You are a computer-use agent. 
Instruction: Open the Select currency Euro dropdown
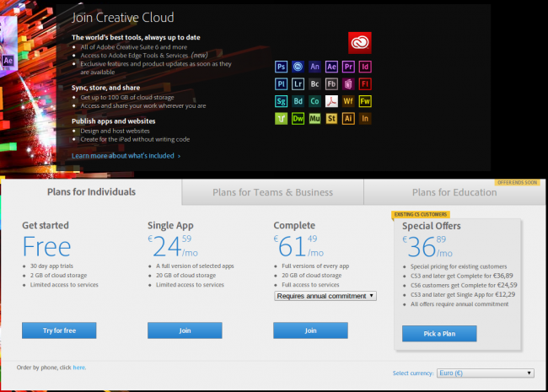click(485, 373)
